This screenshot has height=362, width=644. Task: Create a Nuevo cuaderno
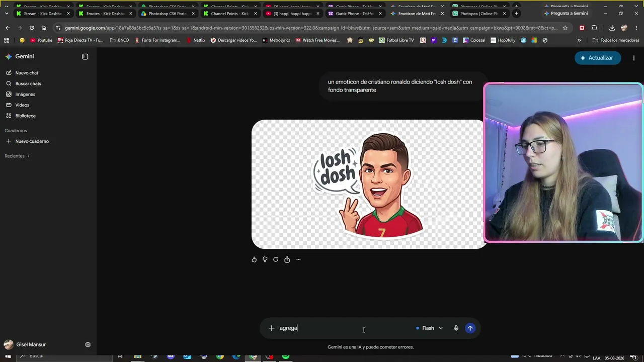pos(32,141)
